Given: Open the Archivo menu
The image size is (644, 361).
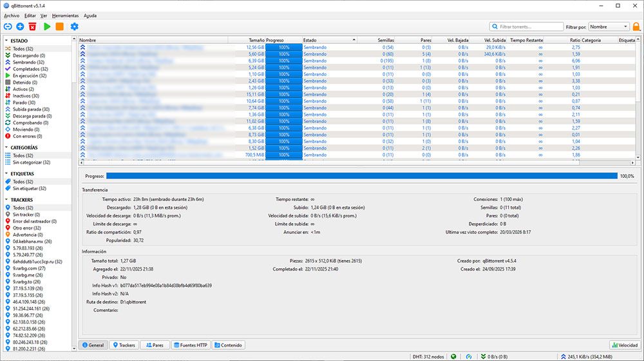Looking at the screenshot, I should [x=12, y=15].
